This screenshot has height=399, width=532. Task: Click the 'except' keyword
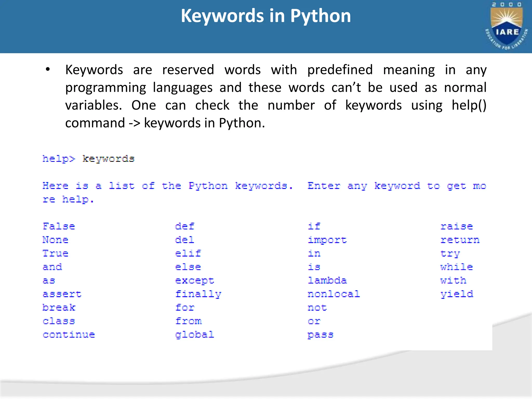(195, 281)
